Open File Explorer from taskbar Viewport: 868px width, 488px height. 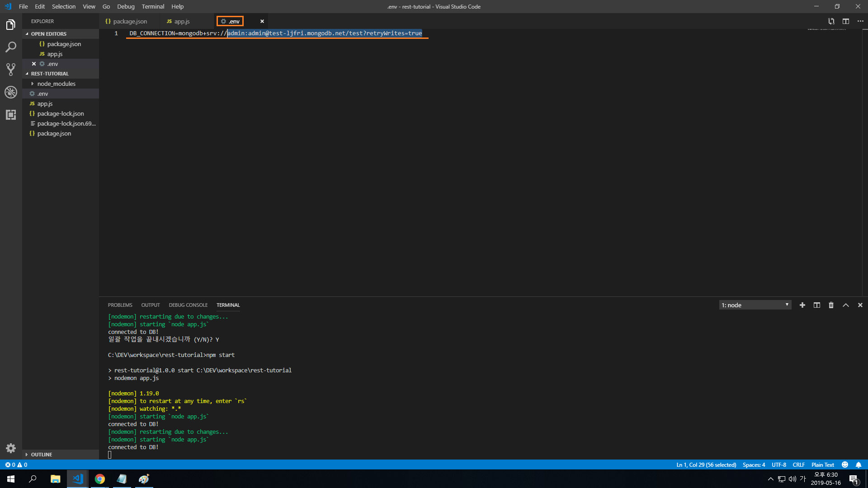click(x=55, y=479)
